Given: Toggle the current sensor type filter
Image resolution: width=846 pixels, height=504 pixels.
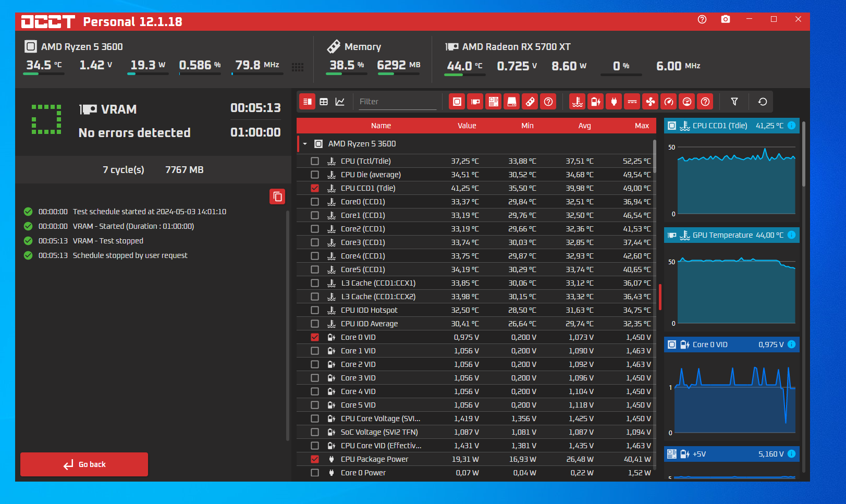Looking at the screenshot, I should [x=632, y=102].
